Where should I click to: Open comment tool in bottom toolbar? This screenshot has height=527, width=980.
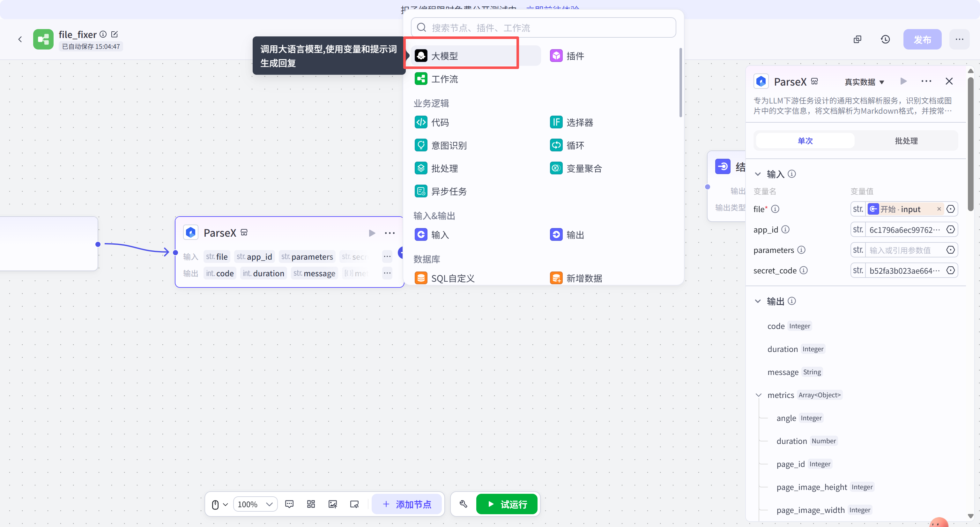(x=289, y=504)
